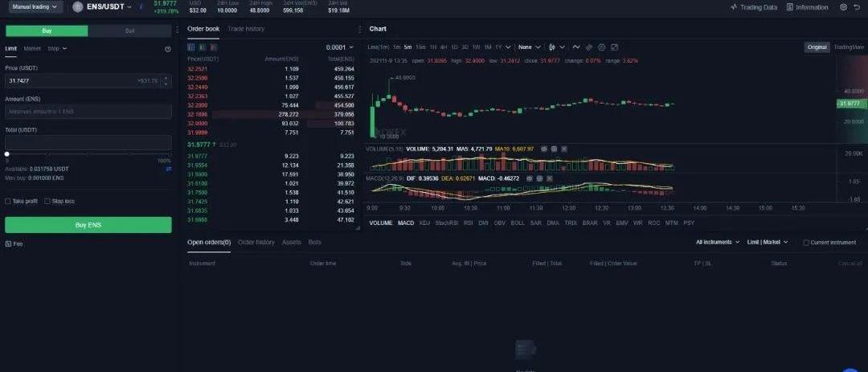Tick the Current instrument checkbox
Screen dimensions: 868x372
(806, 243)
